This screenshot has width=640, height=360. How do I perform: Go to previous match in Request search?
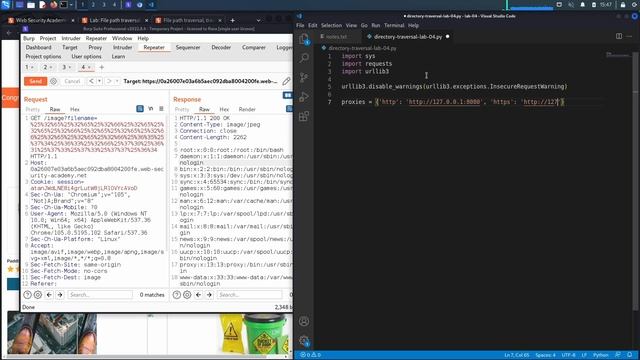point(49,295)
